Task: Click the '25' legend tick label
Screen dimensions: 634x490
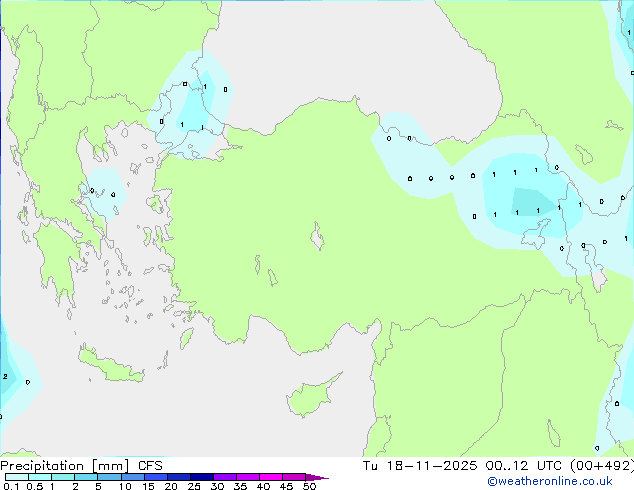Action: point(194,486)
